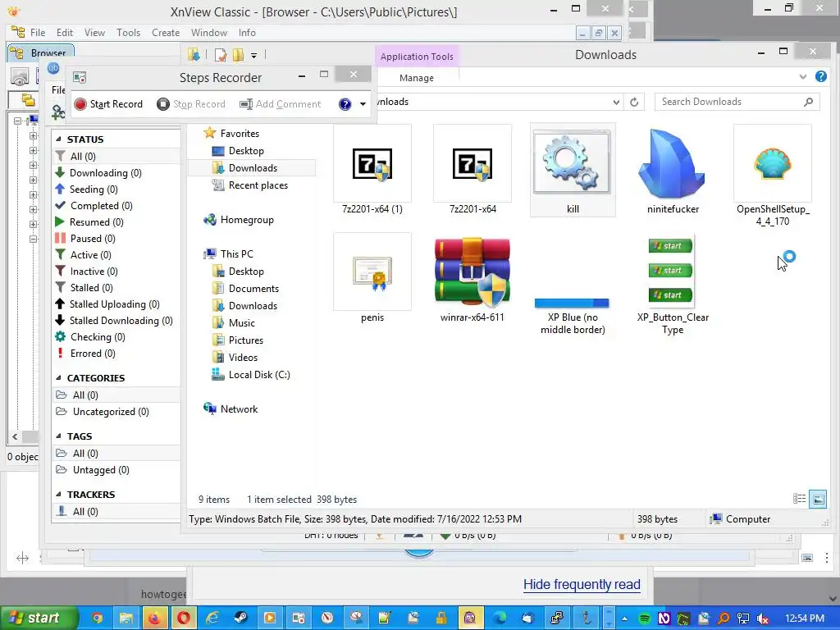
Task: Open XnView Window menu
Action: point(209,33)
